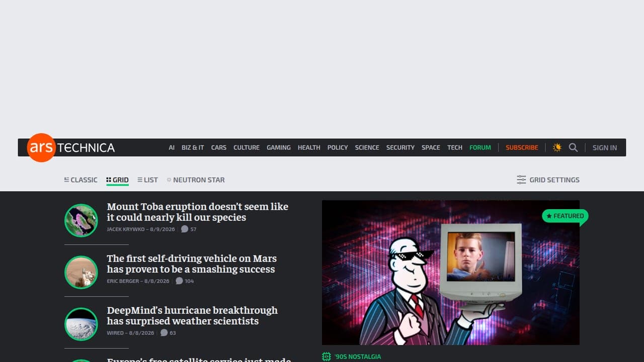Open DeepMind's hurricane breakthrough headline
Viewport: 644px width, 362px height.
pos(192,315)
